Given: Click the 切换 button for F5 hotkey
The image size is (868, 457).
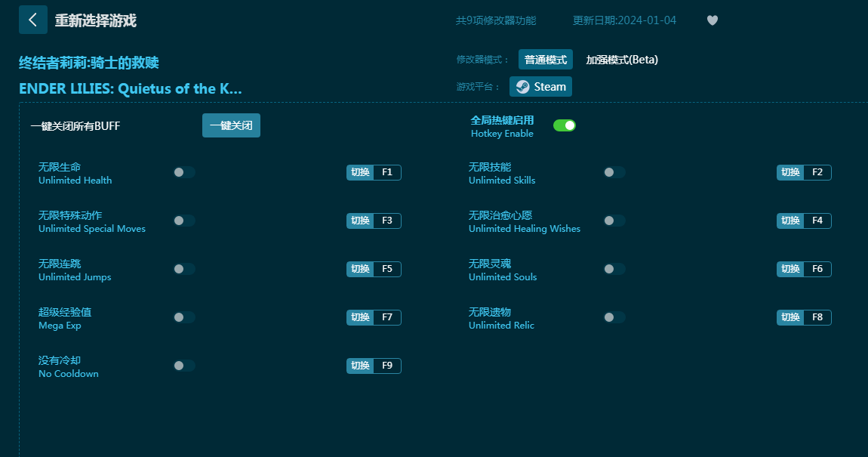Looking at the screenshot, I should coord(360,269).
